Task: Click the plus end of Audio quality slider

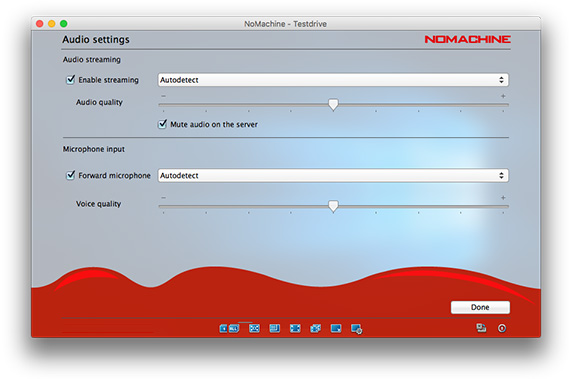Action: tap(503, 96)
